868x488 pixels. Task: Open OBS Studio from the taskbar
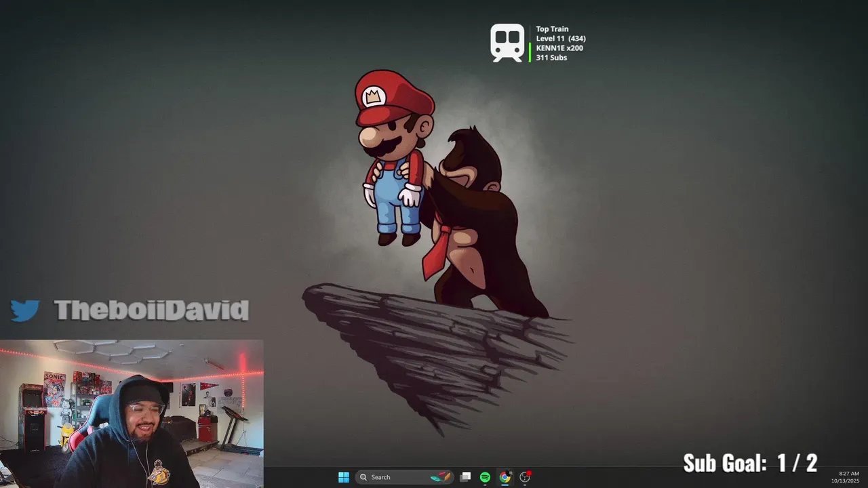point(525,477)
